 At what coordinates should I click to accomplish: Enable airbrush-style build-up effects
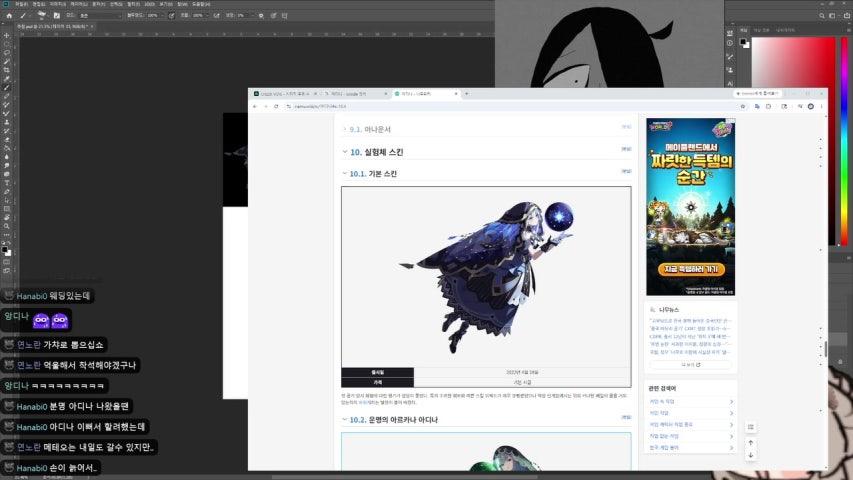click(x=217, y=16)
